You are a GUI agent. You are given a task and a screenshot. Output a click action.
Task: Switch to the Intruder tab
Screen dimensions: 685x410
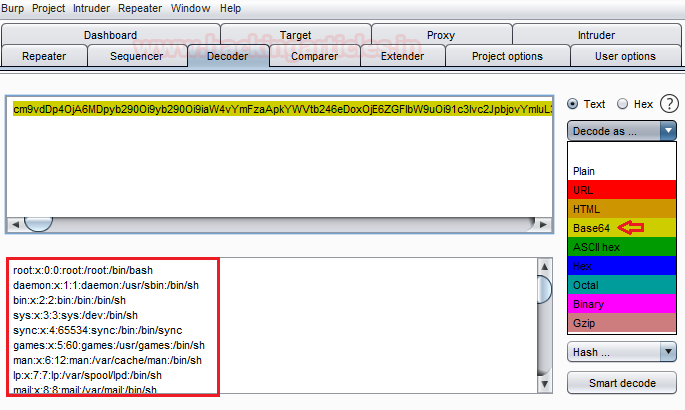pos(596,34)
